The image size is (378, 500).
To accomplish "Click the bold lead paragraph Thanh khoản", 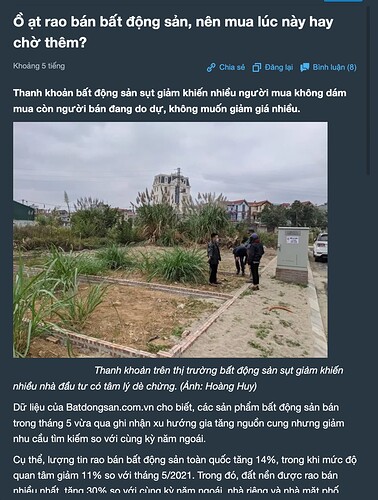I will coord(180,101).
